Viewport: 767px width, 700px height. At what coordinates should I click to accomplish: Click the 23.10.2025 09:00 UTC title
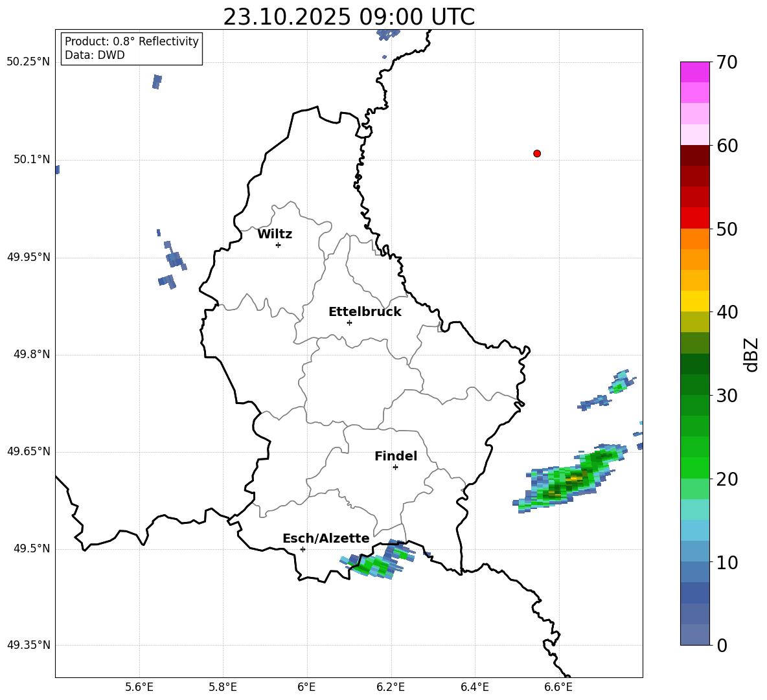point(349,17)
